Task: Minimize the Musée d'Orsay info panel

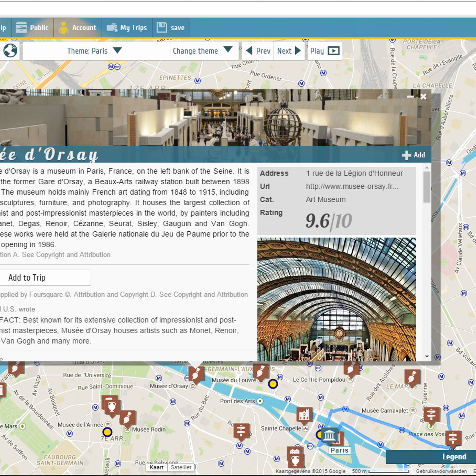Action: 411,96
